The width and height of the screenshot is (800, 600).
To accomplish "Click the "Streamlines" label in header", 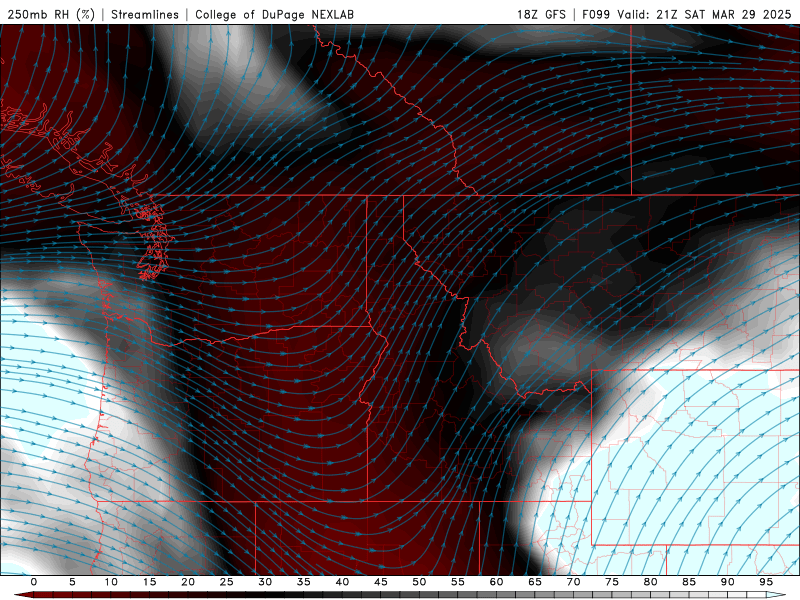I will [145, 14].
